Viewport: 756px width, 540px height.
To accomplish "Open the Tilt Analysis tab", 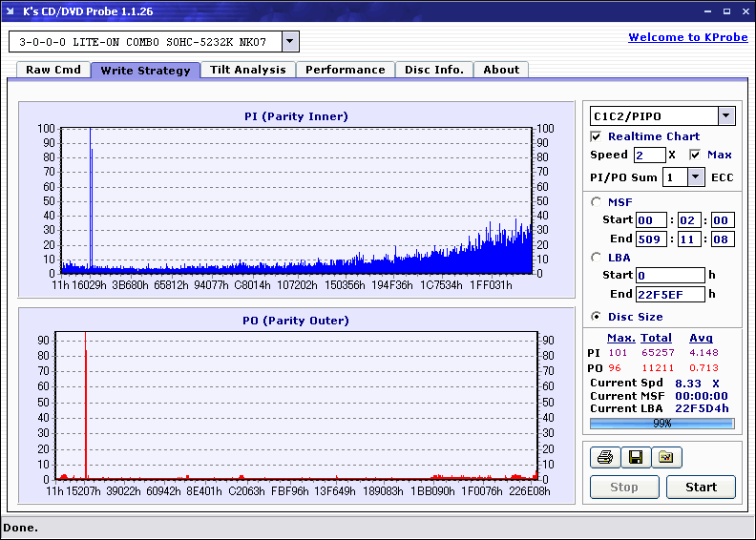I will 247,70.
